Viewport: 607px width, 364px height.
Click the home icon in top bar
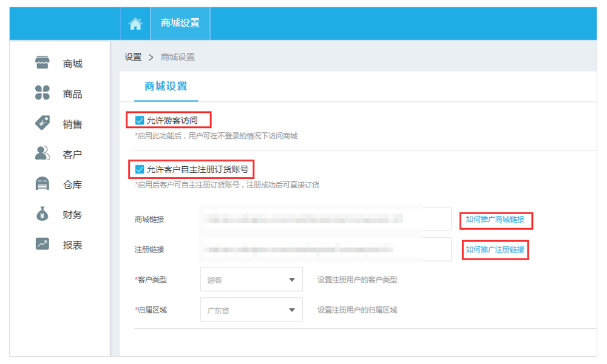pos(135,24)
